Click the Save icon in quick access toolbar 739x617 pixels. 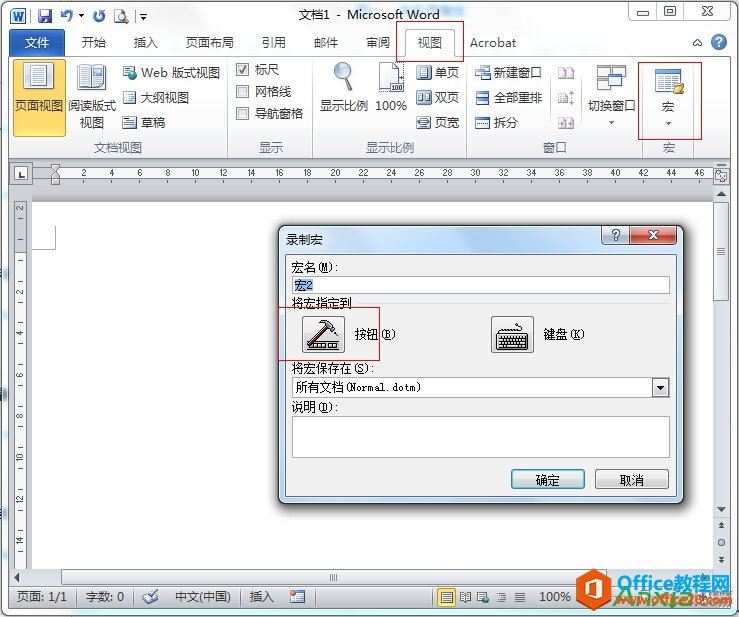point(45,16)
